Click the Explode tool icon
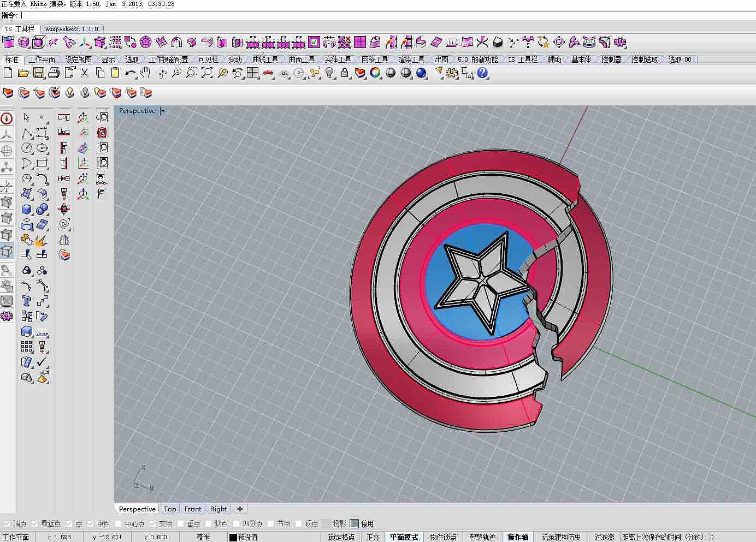The image size is (756, 542). pyautogui.click(x=42, y=240)
